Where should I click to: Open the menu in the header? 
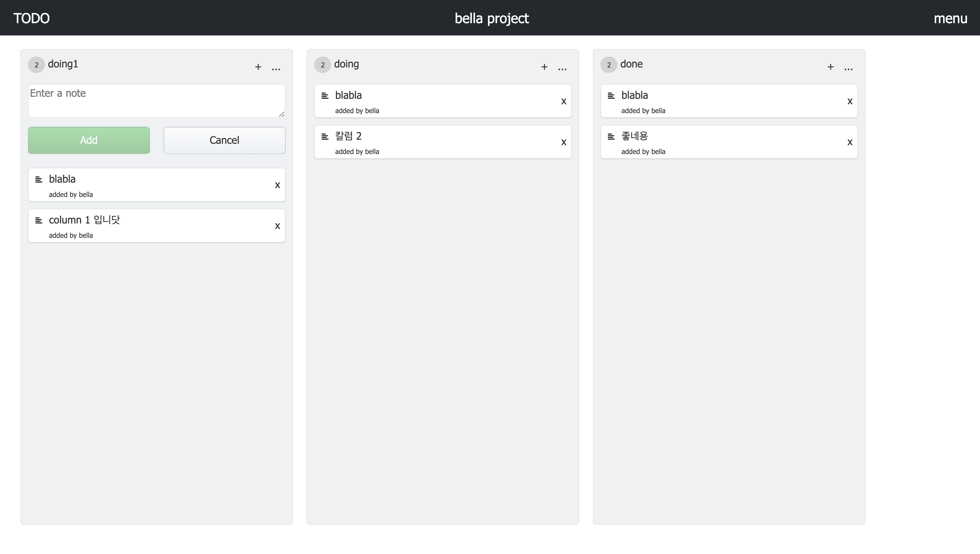pos(950,18)
